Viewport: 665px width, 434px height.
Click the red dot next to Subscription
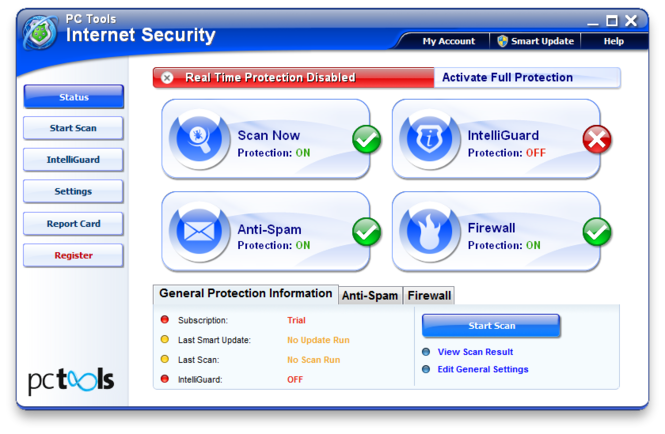click(x=165, y=319)
